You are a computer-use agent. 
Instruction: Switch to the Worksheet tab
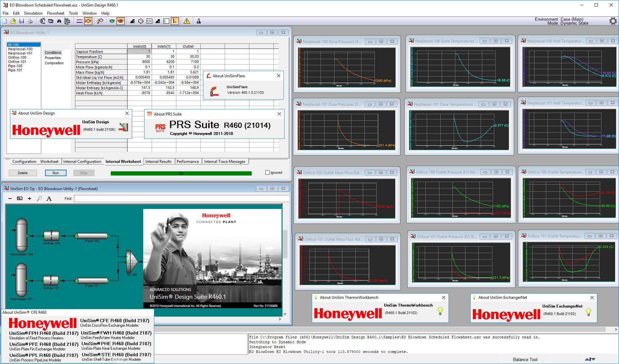pos(49,162)
